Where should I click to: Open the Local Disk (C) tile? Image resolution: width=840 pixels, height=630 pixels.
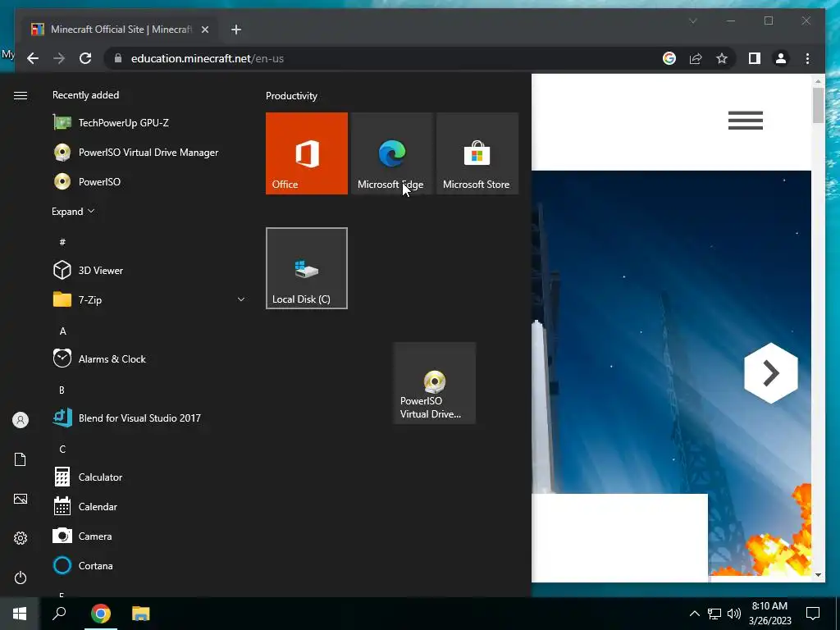(x=307, y=268)
